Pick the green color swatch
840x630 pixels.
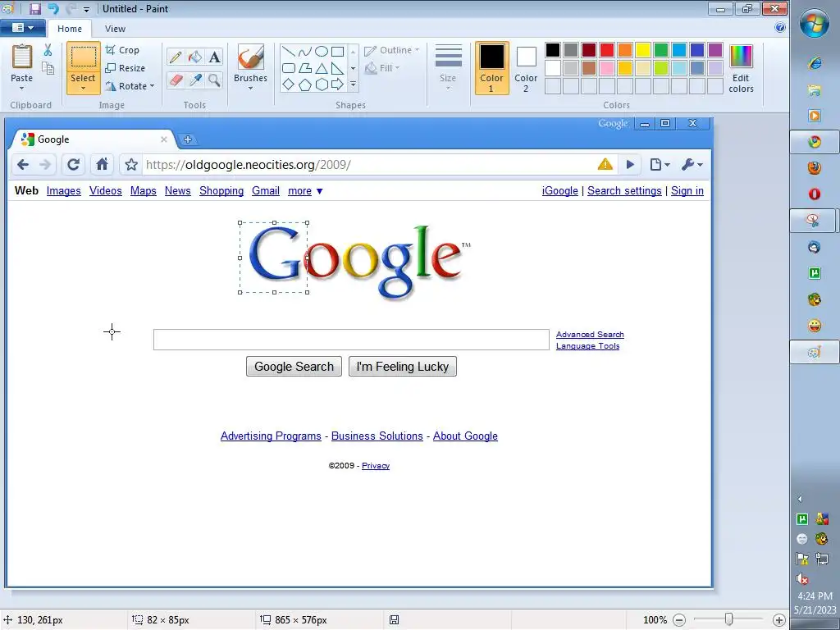(x=661, y=50)
